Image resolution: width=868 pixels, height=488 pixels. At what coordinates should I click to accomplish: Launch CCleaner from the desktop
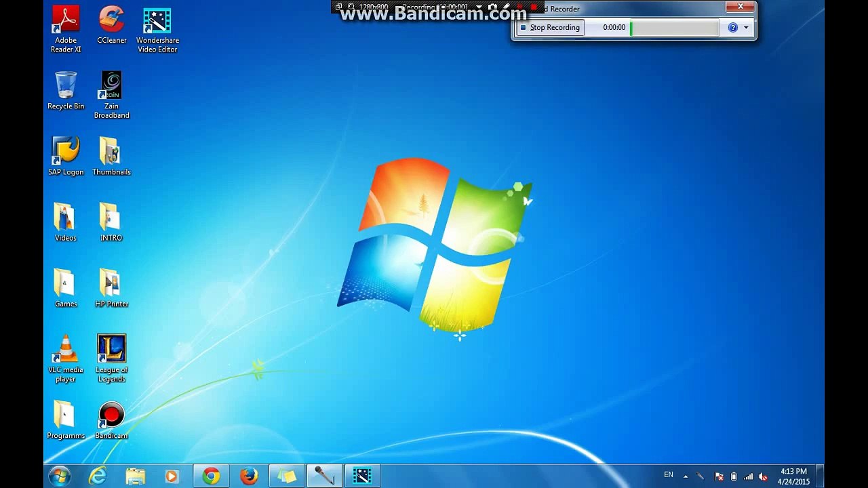pyautogui.click(x=111, y=26)
